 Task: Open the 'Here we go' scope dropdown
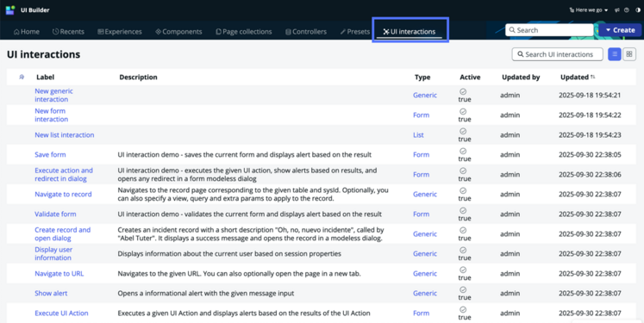pos(589,9)
